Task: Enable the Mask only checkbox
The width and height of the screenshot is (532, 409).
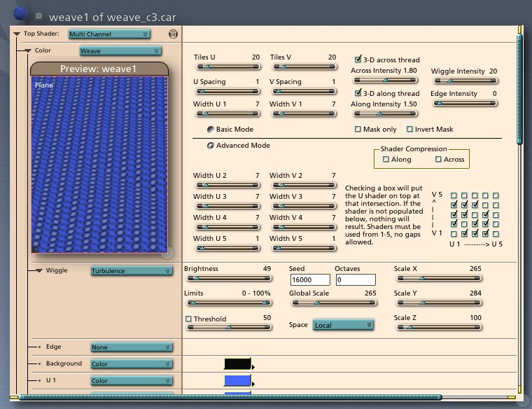Action: pos(358,129)
